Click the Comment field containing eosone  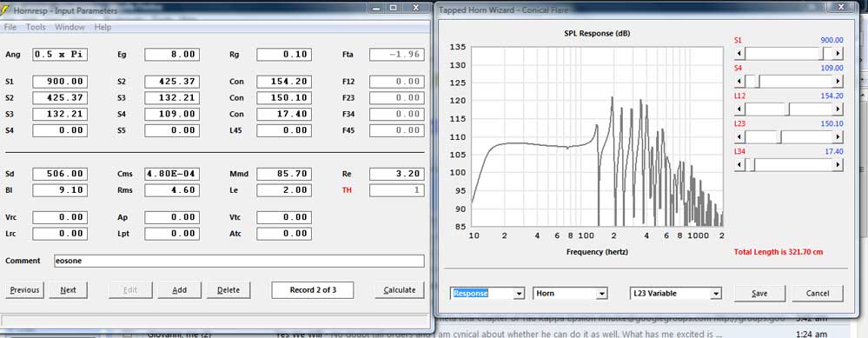point(239,262)
